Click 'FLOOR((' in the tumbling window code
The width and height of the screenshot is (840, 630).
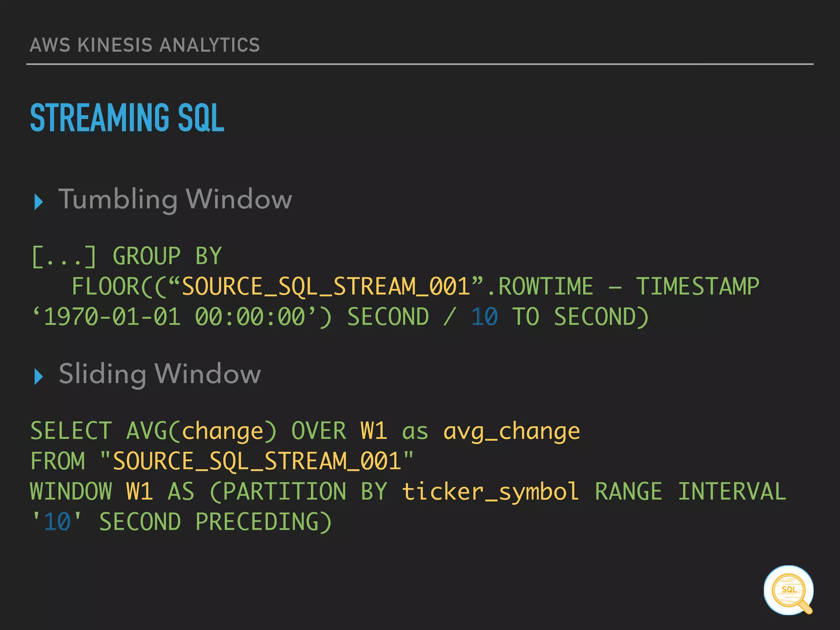pos(120,286)
